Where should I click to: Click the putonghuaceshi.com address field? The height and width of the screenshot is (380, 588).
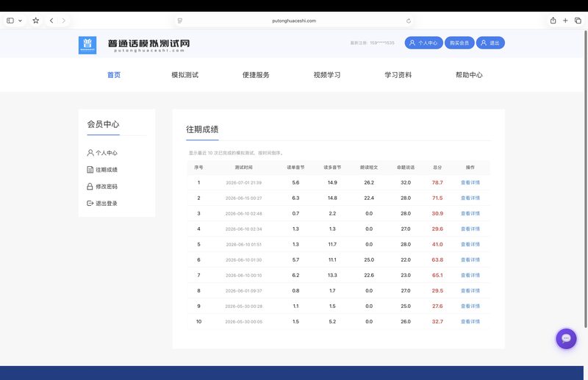tap(294, 21)
